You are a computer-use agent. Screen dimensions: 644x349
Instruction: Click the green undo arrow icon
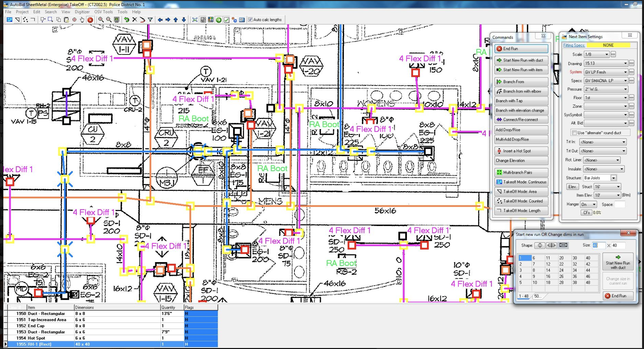click(126, 20)
